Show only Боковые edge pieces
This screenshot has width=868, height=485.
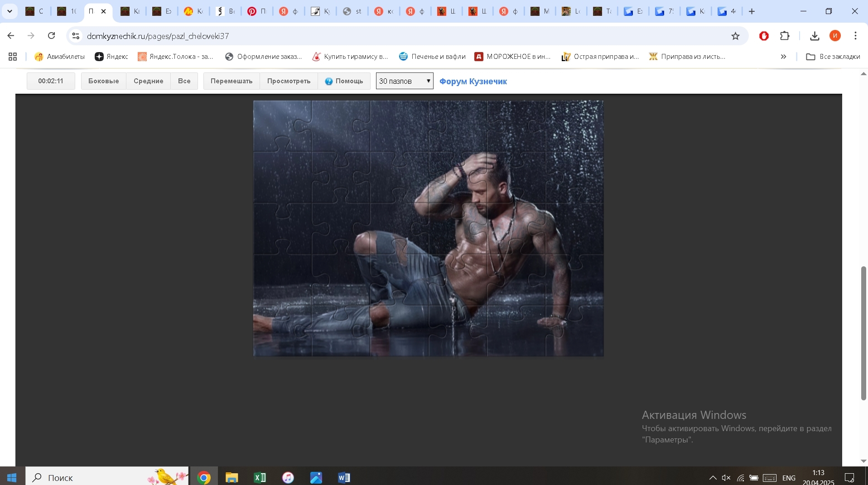point(103,81)
